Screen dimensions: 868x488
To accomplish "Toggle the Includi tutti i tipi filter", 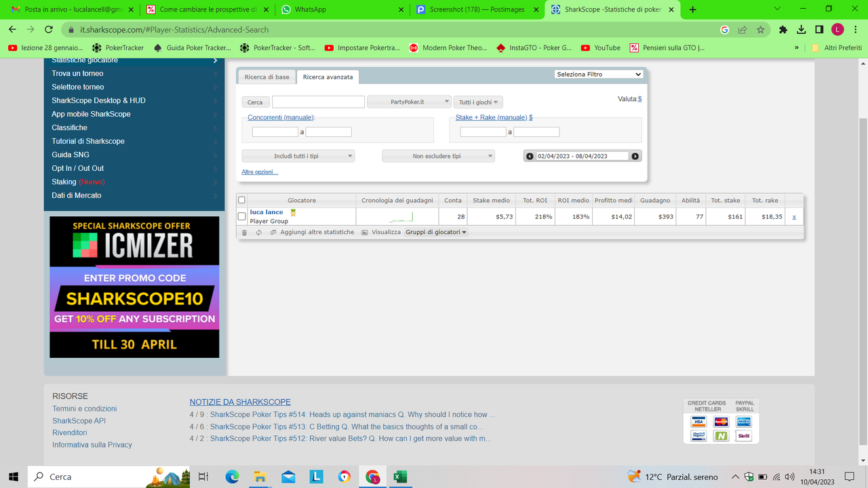I will click(298, 155).
